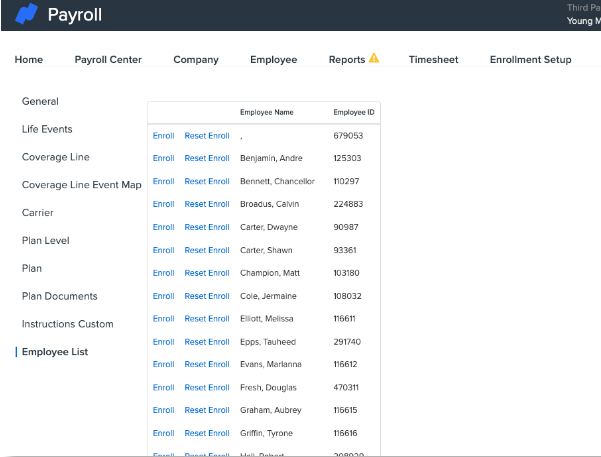The width and height of the screenshot is (601, 457).
Task: Click Enroll for Benjamin, Andre
Action: coord(163,158)
